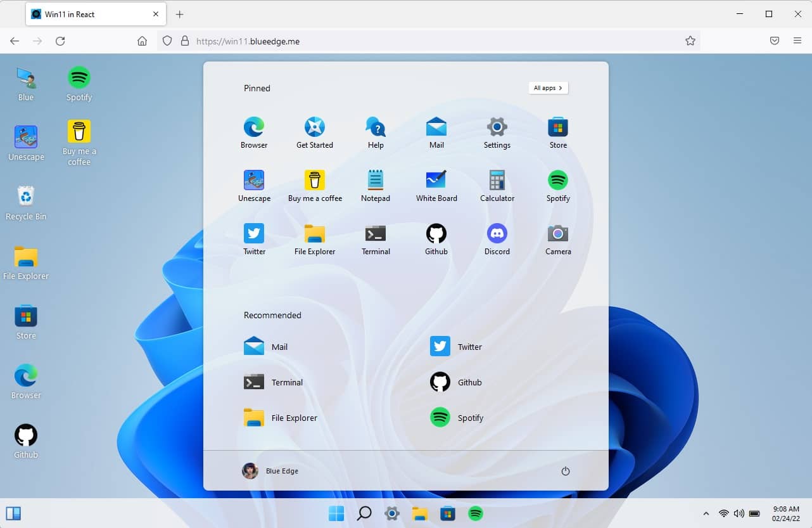Click the Save to Pocket icon
Viewport: 812px width, 528px height.
point(775,41)
